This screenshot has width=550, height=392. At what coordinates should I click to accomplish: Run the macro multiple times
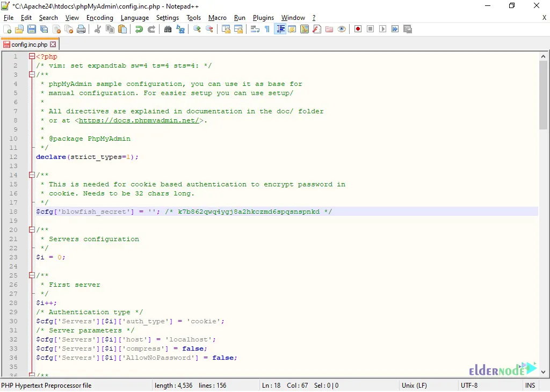395,29
